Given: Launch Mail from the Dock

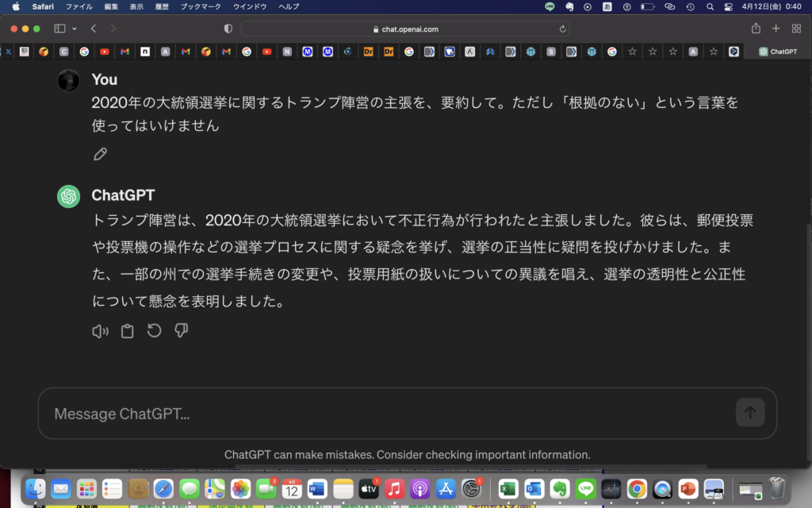Looking at the screenshot, I should [62, 490].
